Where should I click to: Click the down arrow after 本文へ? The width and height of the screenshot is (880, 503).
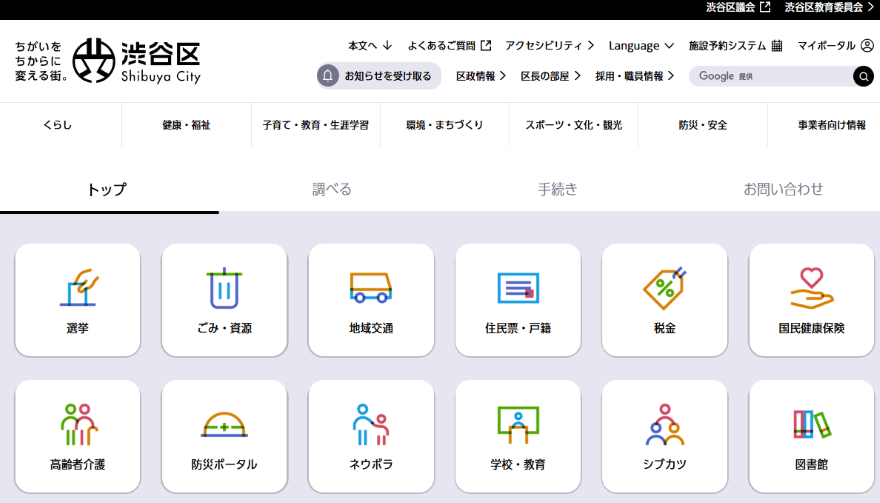click(387, 45)
